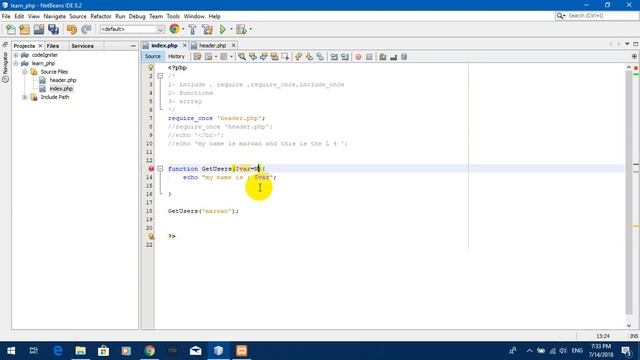Open the editor documents list dropdown
The width and height of the screenshot is (640, 360).
pyautogui.click(x=627, y=44)
